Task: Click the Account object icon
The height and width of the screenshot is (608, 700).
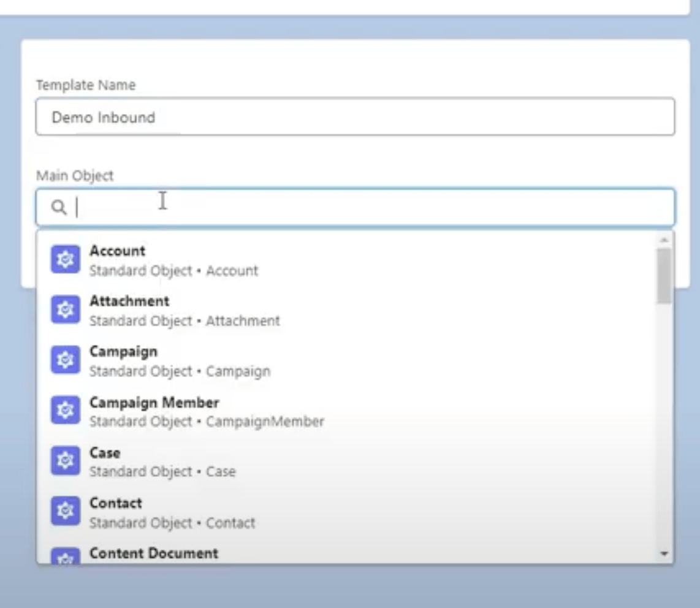Action: click(x=65, y=259)
